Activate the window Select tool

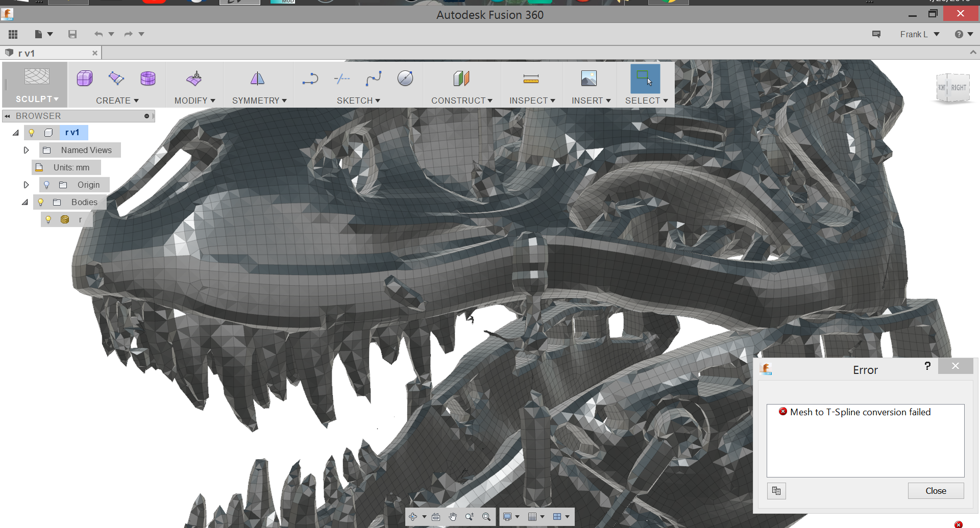click(645, 79)
